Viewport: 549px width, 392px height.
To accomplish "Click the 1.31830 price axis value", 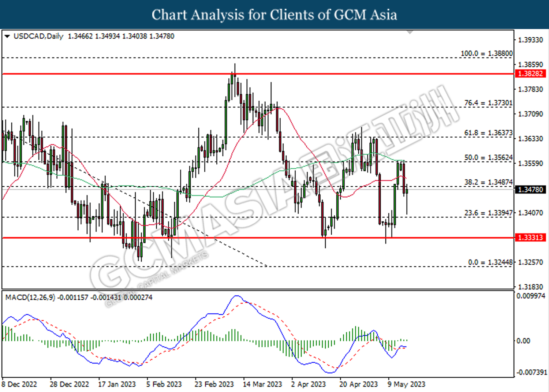I will point(530,287).
